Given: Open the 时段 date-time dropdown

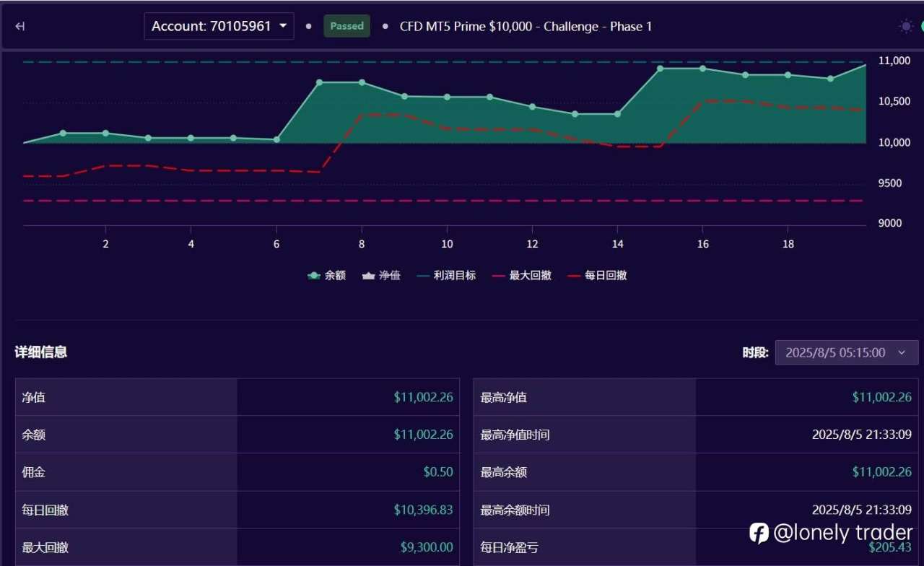Looking at the screenshot, I should click(x=847, y=352).
